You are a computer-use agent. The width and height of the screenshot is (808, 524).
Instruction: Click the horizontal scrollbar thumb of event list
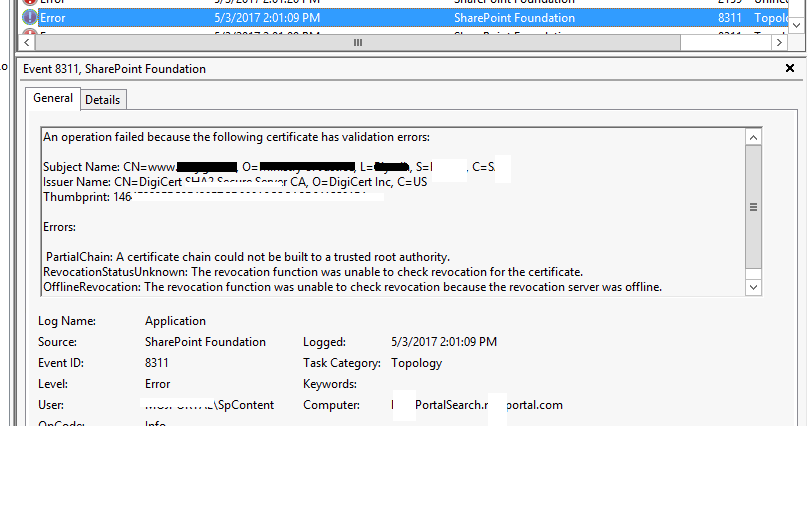(358, 43)
